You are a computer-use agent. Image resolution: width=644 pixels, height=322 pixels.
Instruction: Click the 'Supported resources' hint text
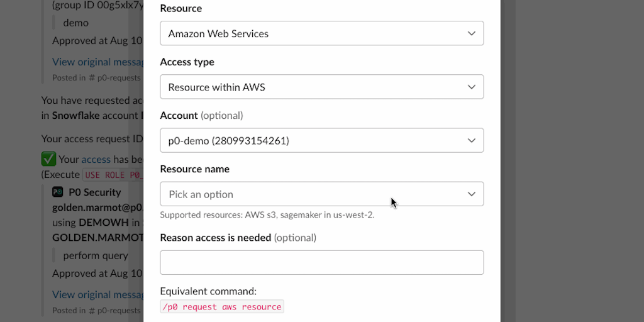tap(267, 215)
